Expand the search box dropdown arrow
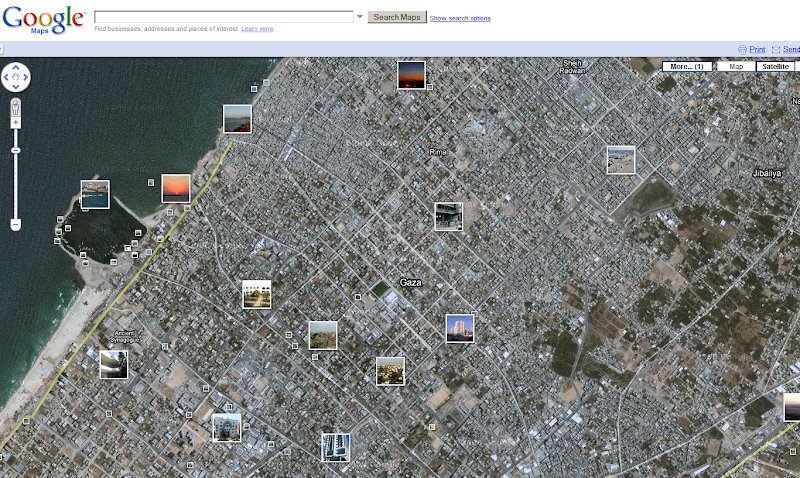Screen dimensions: 800x478 coord(360,17)
